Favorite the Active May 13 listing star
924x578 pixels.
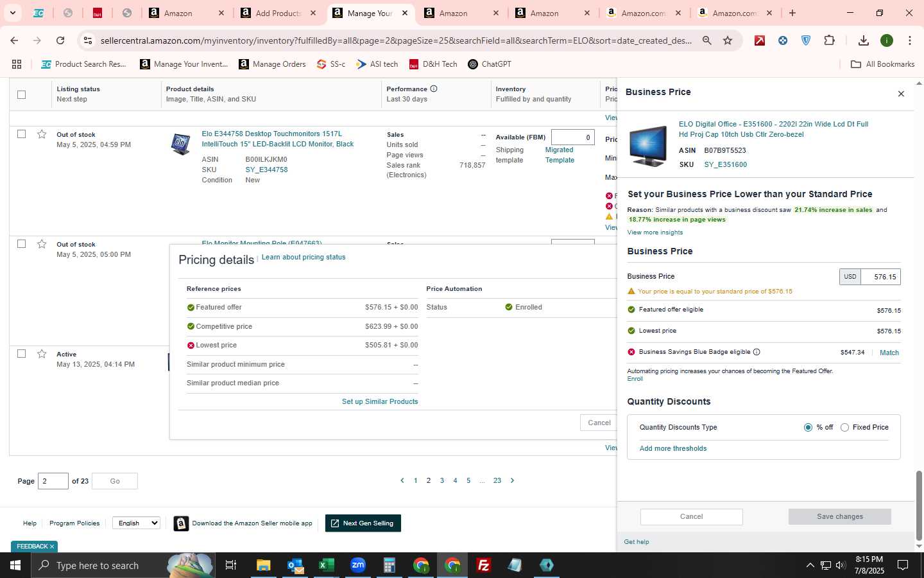(x=42, y=354)
